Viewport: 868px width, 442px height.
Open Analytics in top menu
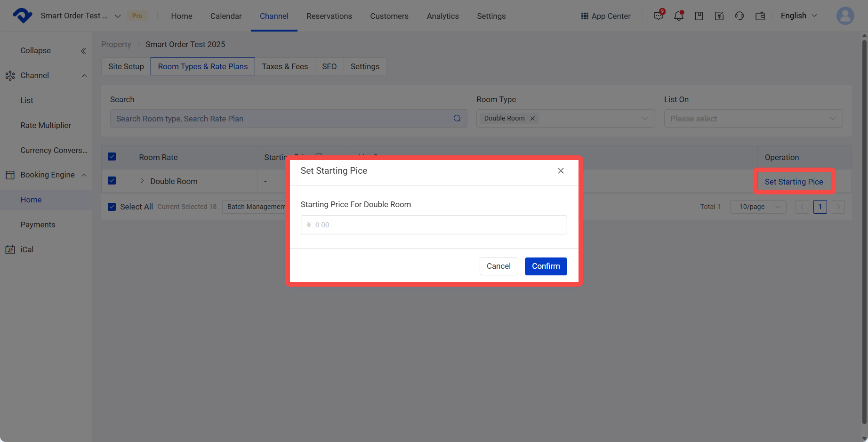point(443,16)
